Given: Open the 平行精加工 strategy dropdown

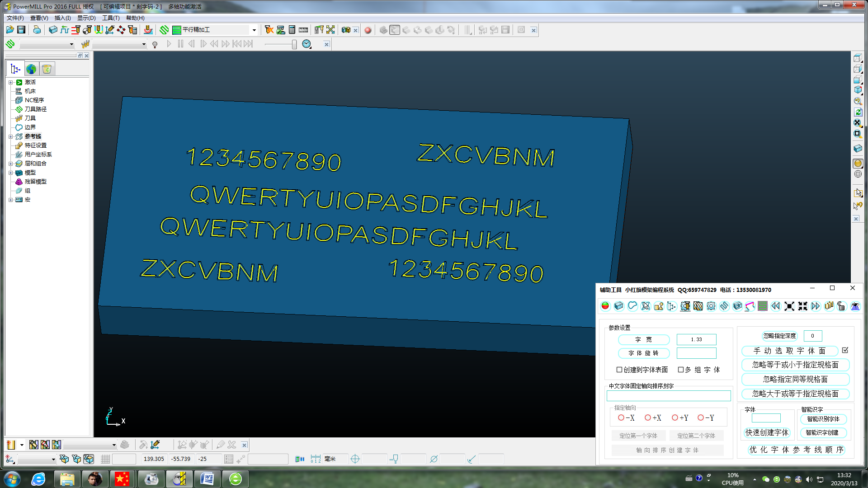Looking at the screenshot, I should coord(254,30).
